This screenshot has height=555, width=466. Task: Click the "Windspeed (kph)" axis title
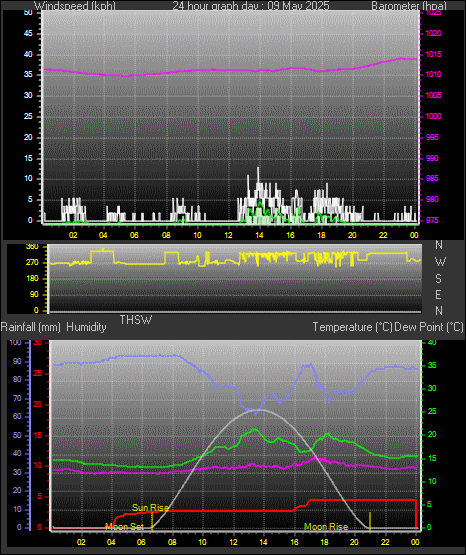point(75,6)
